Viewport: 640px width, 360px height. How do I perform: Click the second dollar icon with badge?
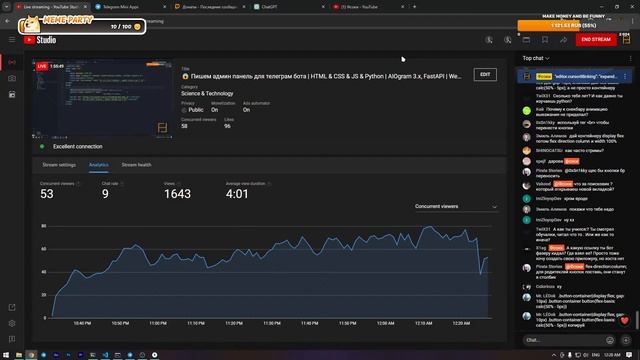(x=507, y=40)
